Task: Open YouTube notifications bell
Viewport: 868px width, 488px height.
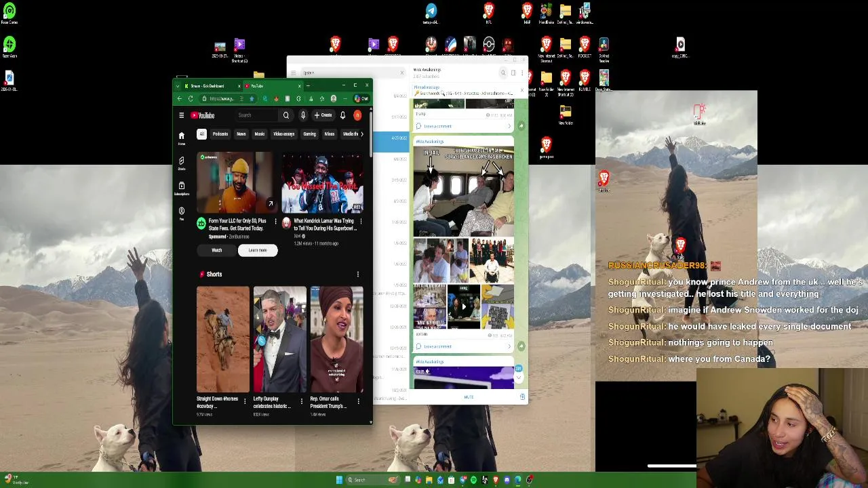Action: [343, 115]
